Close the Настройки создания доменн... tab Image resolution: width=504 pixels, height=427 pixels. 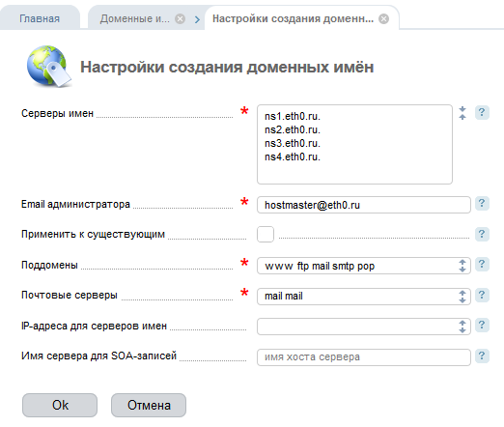(x=383, y=19)
